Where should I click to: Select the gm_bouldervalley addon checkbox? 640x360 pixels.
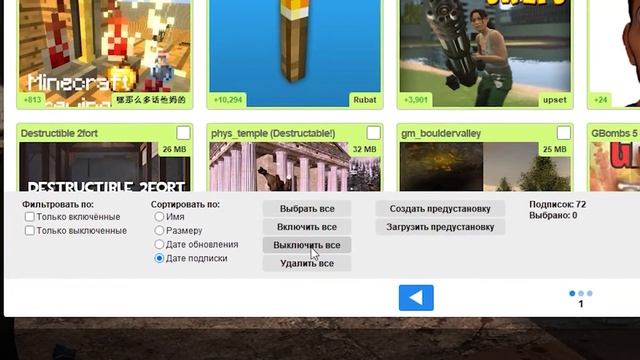coord(564,133)
